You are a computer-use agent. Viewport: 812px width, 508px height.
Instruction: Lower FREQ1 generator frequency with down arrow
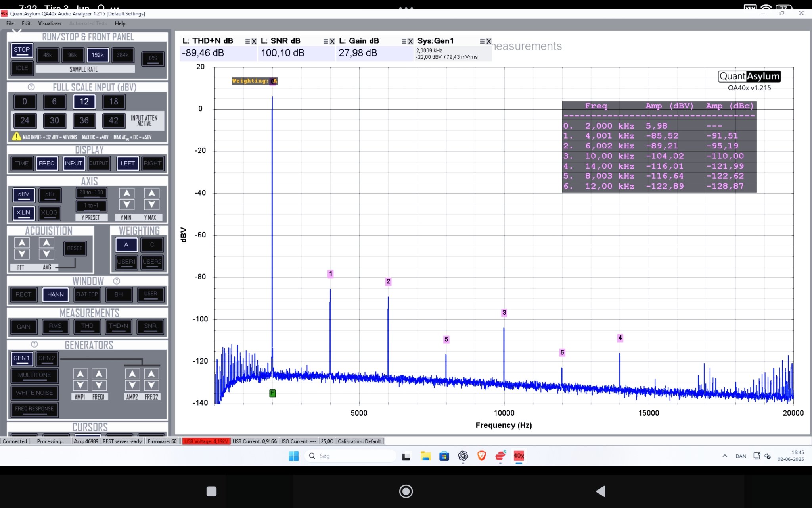click(x=99, y=385)
